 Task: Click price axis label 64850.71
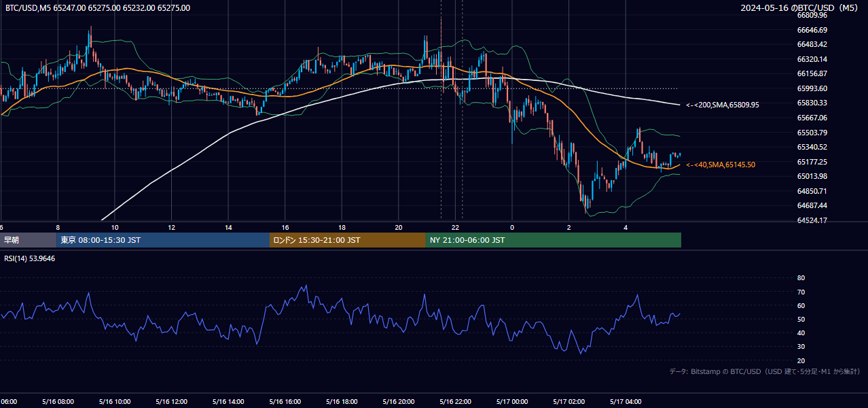pos(812,191)
